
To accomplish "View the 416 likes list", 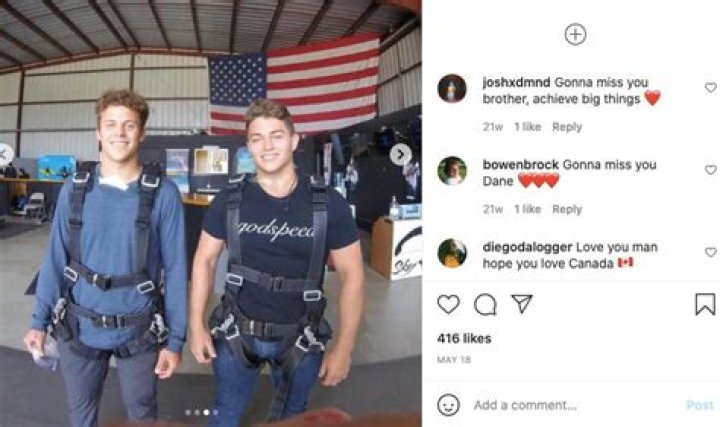I will point(464,338).
